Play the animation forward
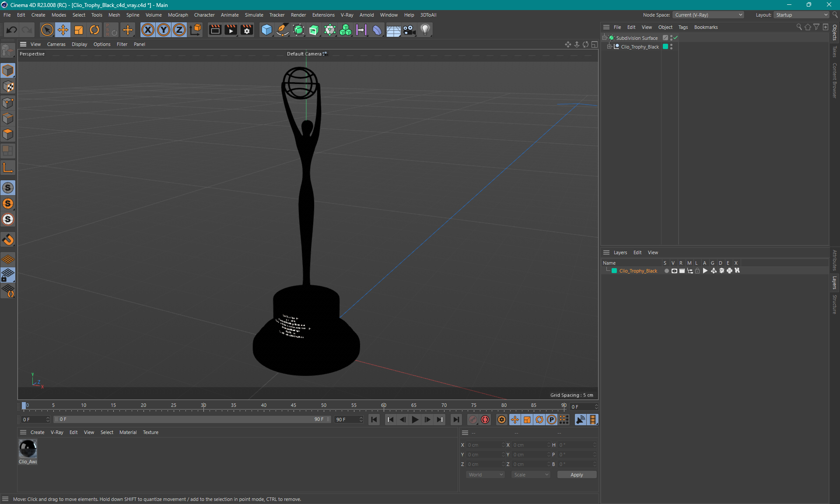The image size is (840, 504). 415,420
